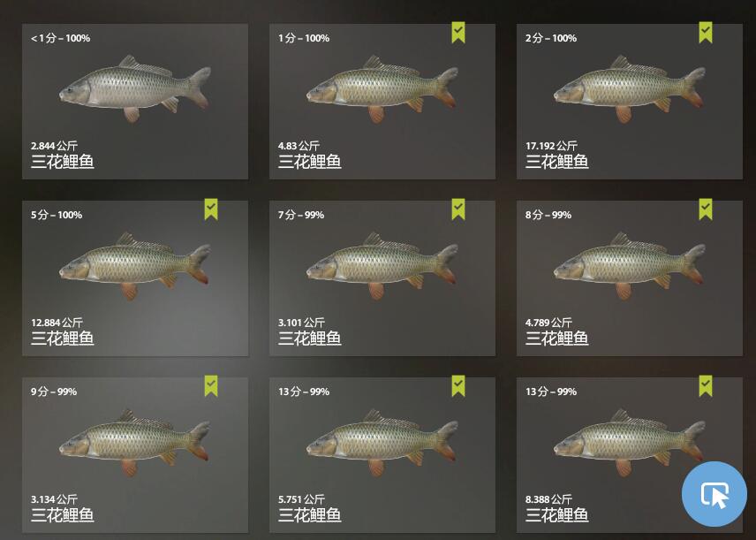
Task: Select the 8.388 公斤 weight text
Action: click(x=548, y=499)
